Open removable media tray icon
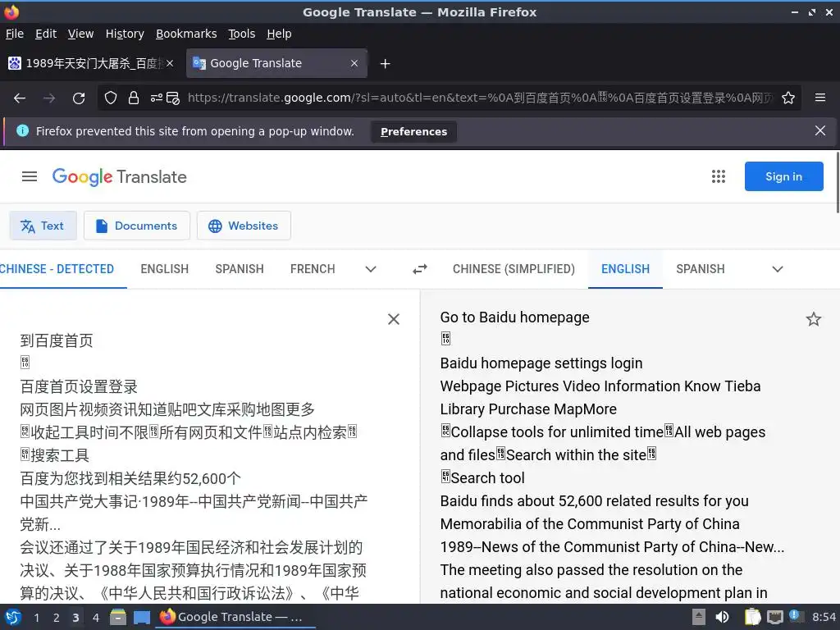The height and width of the screenshot is (630, 840). [699, 617]
